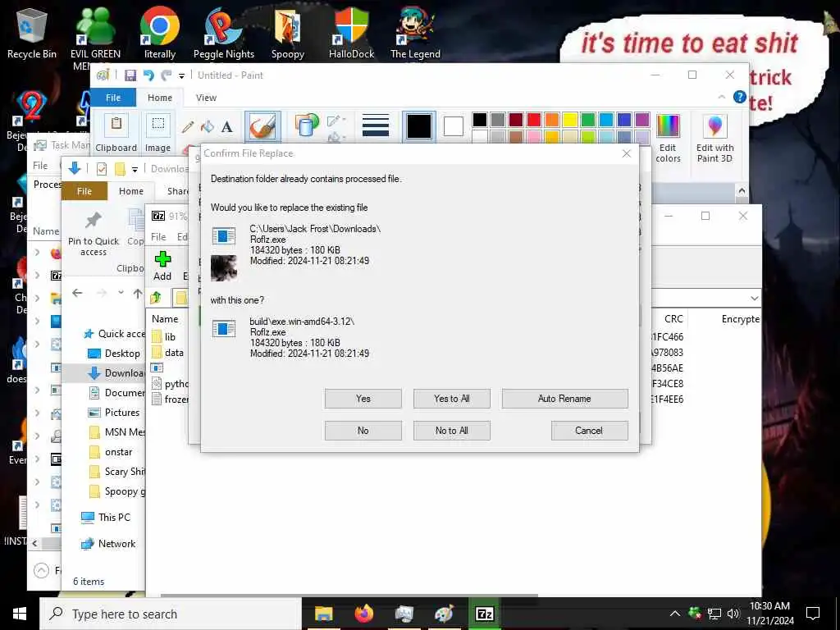
Task: Sort 7-Zip list by Name column
Action: 165,319
